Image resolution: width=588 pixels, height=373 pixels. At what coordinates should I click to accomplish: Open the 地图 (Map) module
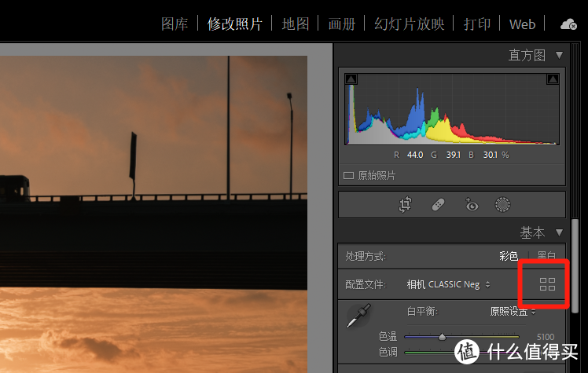tap(295, 24)
